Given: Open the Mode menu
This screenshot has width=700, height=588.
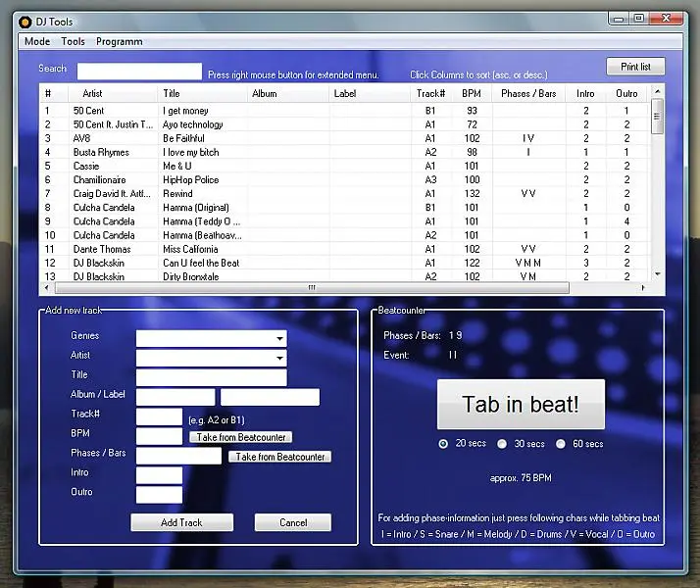Looking at the screenshot, I should 37,42.
